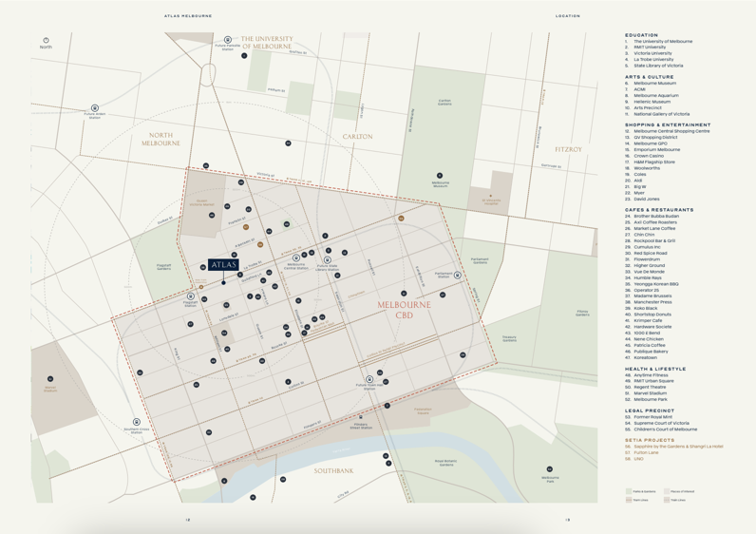Click the Flagstaff Station icon
The height and width of the screenshot is (534, 756).
(191, 297)
